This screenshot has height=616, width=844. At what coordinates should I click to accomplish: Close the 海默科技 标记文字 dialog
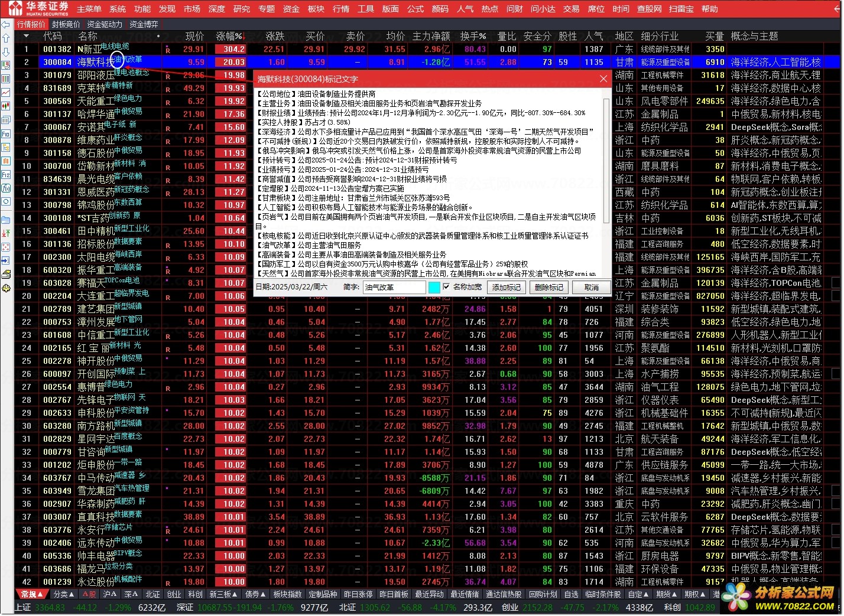603,79
